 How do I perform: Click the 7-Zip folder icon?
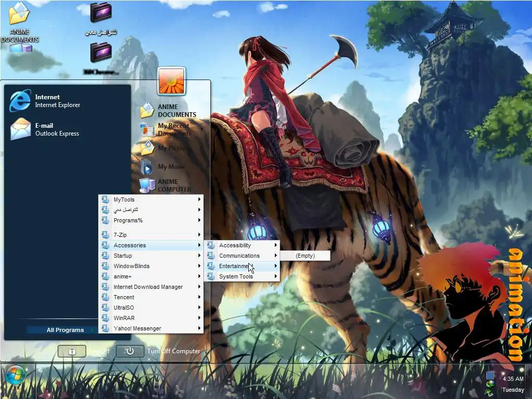tap(105, 234)
